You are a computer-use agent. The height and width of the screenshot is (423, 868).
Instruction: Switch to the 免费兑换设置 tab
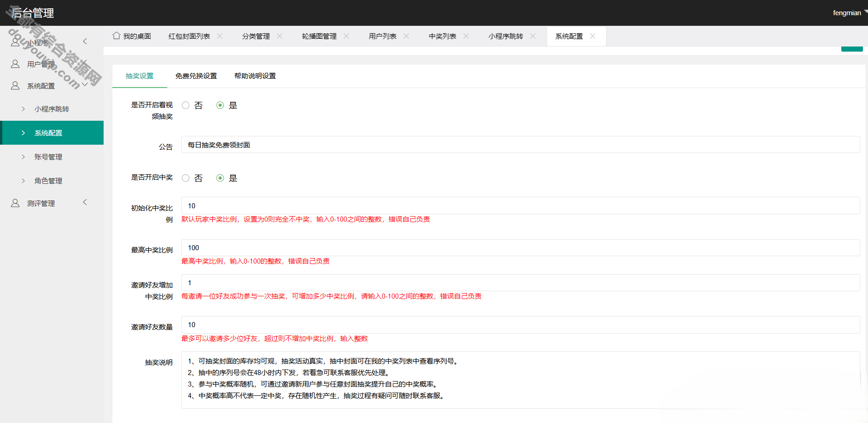[196, 76]
